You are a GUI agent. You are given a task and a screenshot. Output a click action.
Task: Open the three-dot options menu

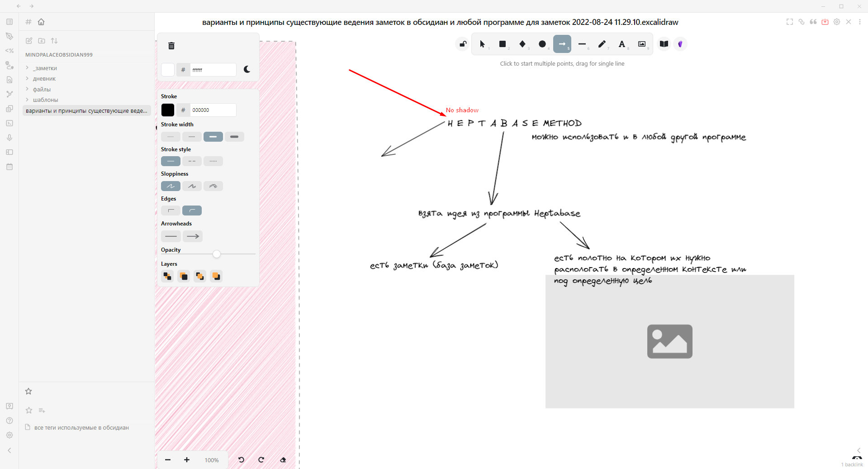[860, 22]
